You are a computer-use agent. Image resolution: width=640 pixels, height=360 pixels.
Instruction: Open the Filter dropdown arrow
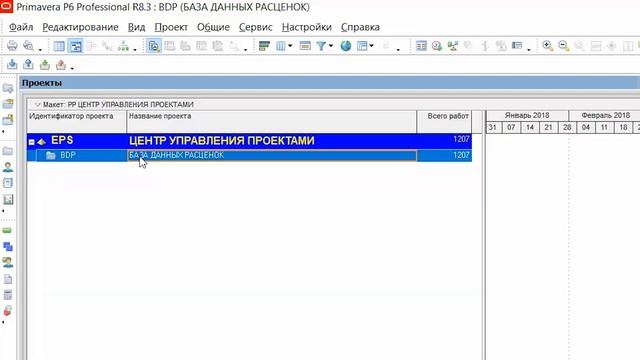[331, 46]
